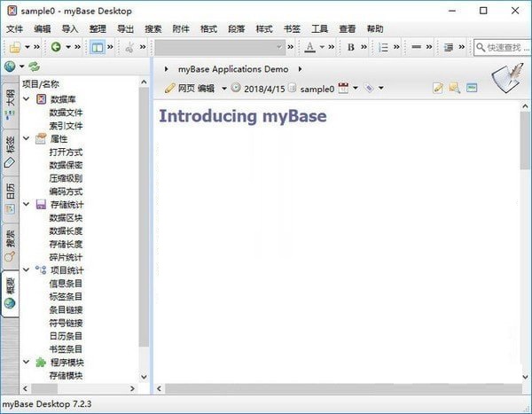The width and height of the screenshot is (532, 414).
Task: Select the 碎片统计 tree row
Action: tap(66, 257)
